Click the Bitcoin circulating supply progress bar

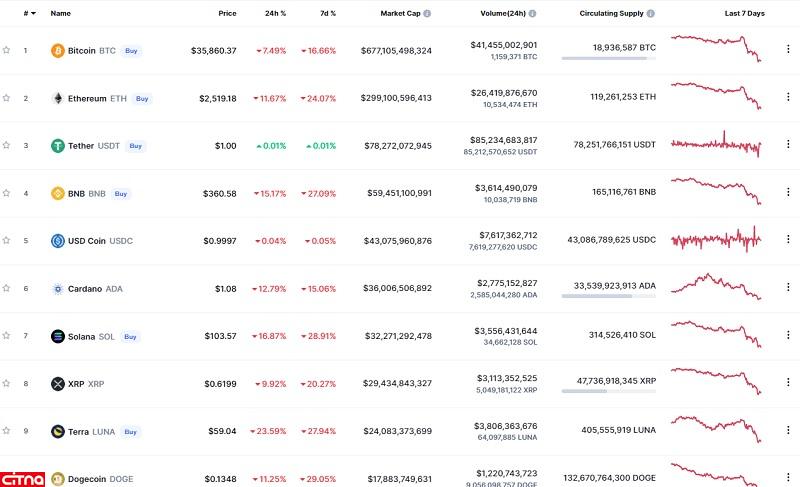608,58
